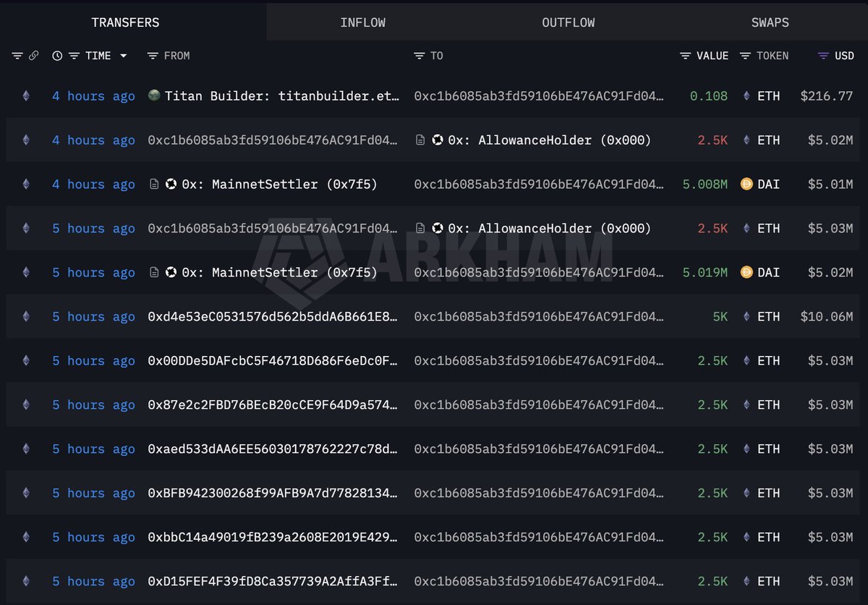This screenshot has height=605, width=868.
Task: Toggle the TIME sort arrow
Action: coord(123,56)
